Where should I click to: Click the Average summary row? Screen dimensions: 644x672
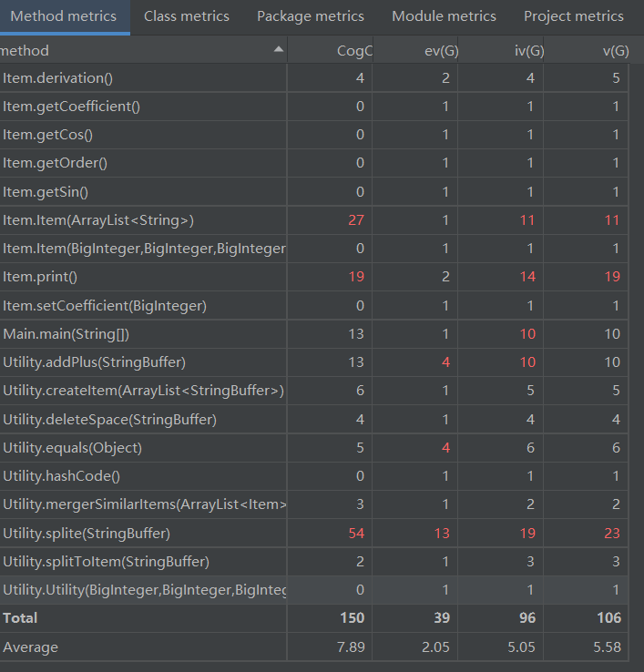(x=314, y=647)
